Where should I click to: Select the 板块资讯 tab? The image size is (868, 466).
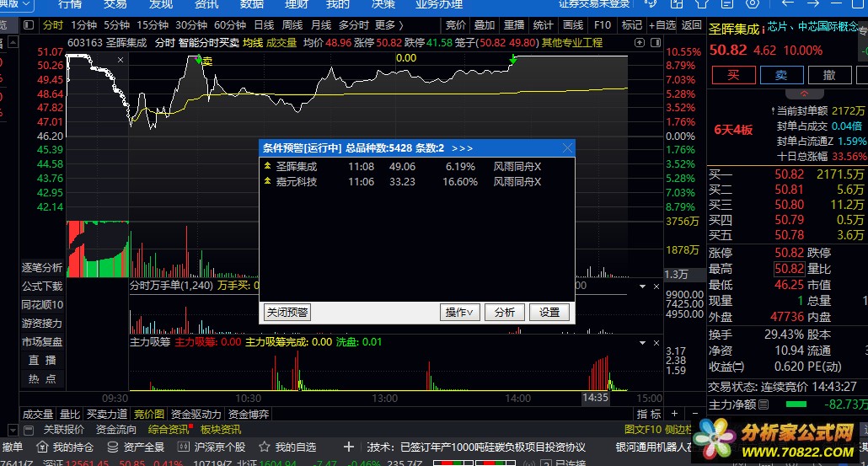pyautogui.click(x=220, y=430)
